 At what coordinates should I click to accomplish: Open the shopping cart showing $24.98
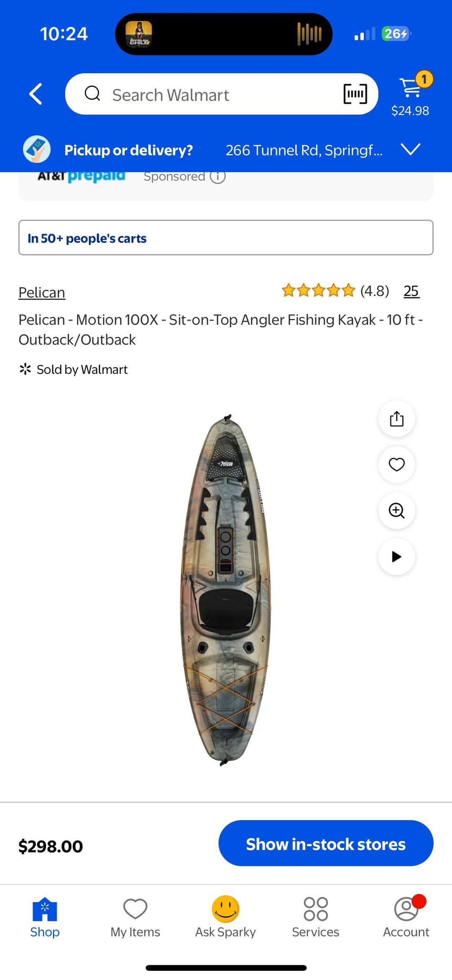click(411, 95)
